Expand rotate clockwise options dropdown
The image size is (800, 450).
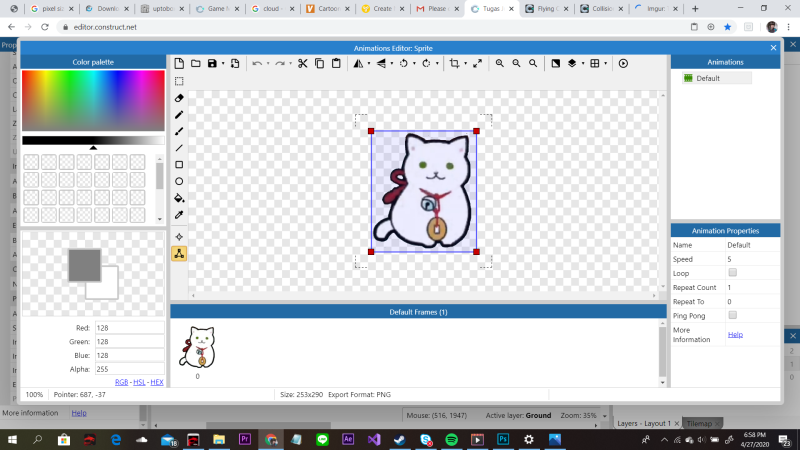pyautogui.click(x=437, y=64)
